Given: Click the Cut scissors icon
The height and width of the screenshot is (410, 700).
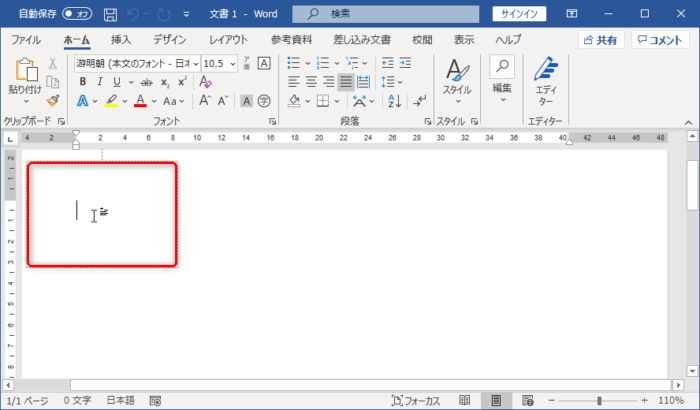Looking at the screenshot, I should click(x=53, y=63).
